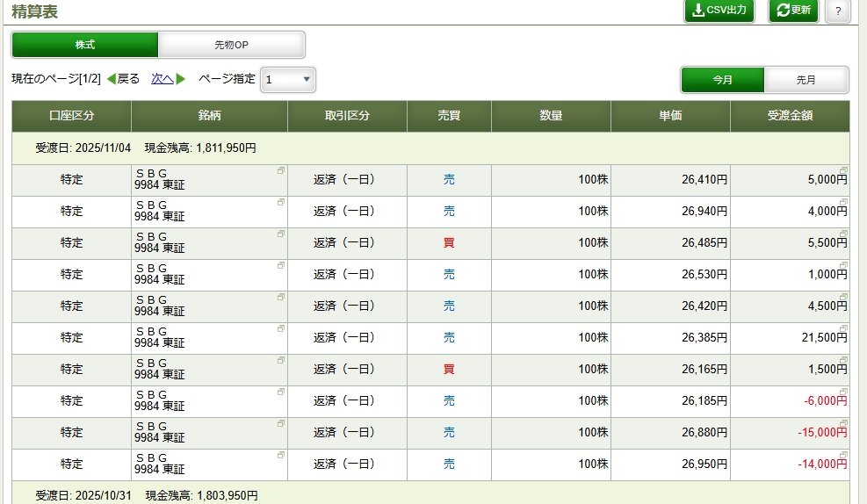Viewport: 867px width, 504px height.
Task: Switch period to 今月
Action: (x=722, y=80)
